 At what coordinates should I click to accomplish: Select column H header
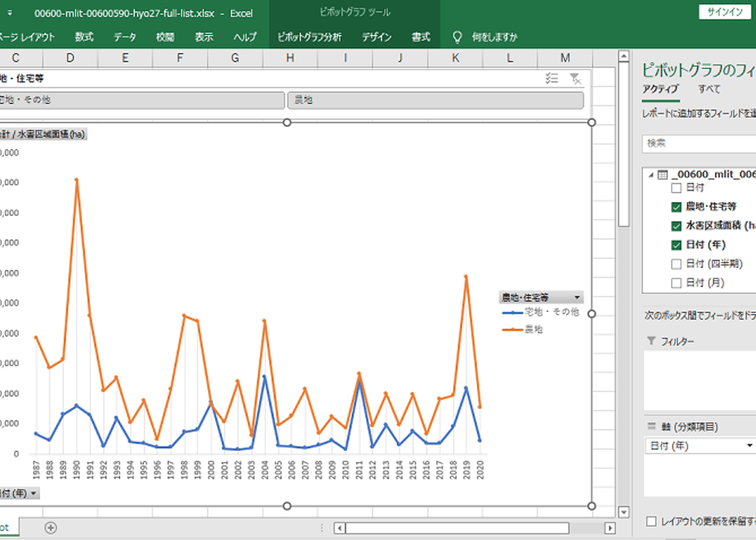coord(290,58)
